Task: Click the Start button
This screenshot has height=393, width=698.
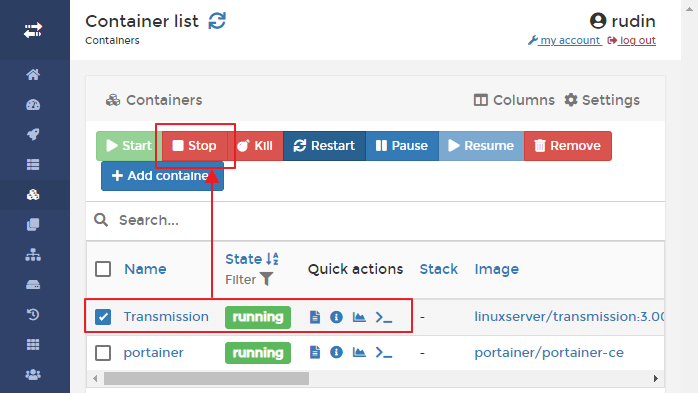Action: tap(129, 146)
